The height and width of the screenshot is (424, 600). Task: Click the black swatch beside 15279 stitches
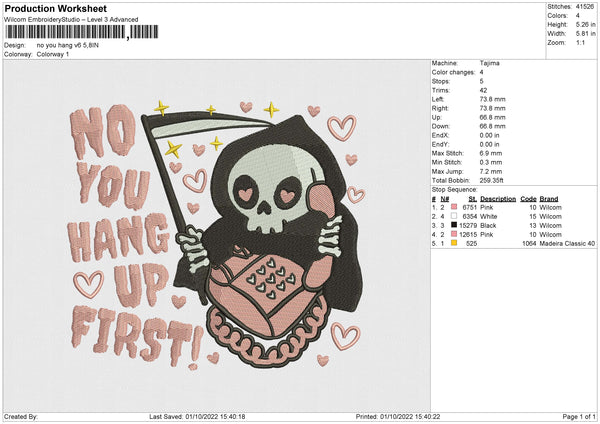tap(454, 225)
